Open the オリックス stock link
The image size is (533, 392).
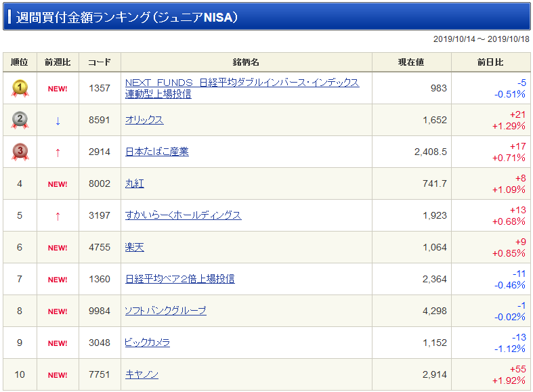click(x=144, y=120)
